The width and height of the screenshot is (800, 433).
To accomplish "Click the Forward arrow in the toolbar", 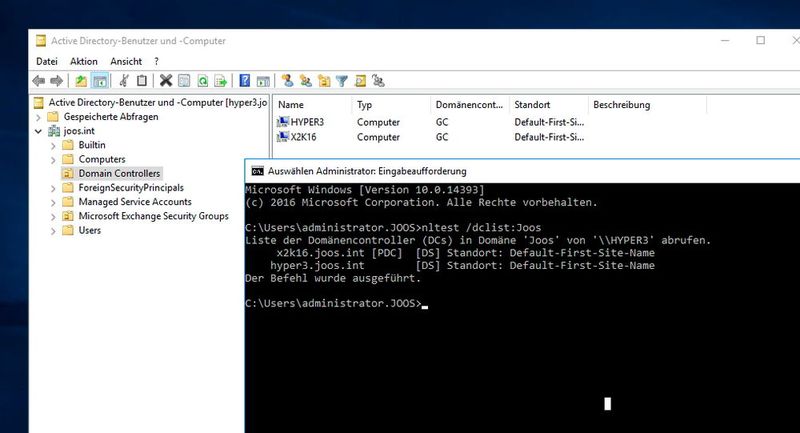I will [57, 81].
